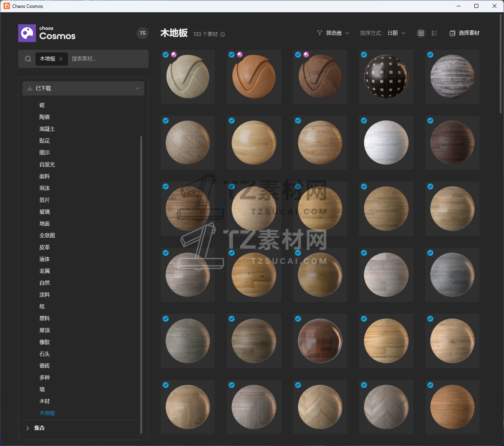
Task: Select the 碳 category
Action: 42,105
